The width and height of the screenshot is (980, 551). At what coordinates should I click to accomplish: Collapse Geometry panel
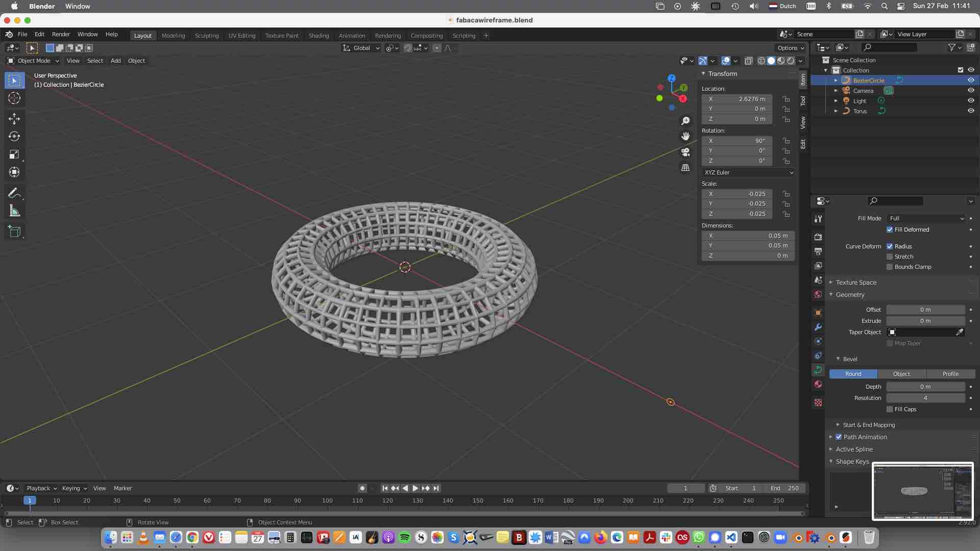point(850,295)
